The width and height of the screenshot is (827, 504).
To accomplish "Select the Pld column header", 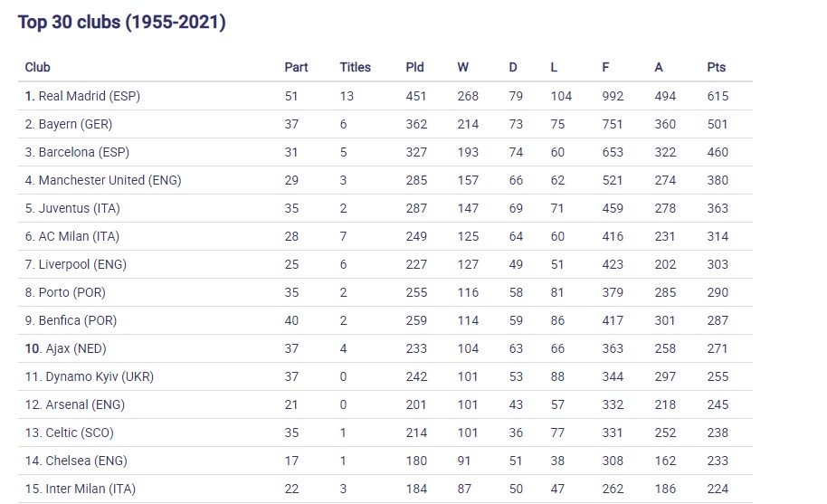I will tap(414, 67).
